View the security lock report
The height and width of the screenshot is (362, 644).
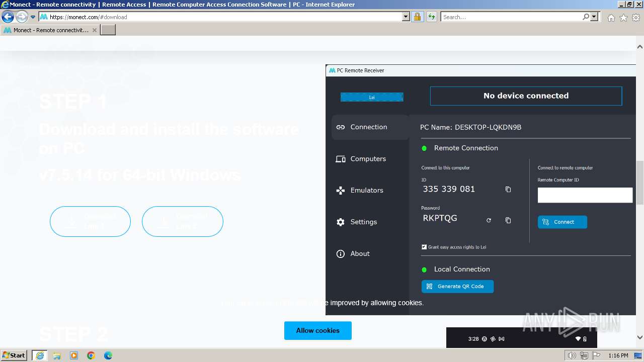417,17
